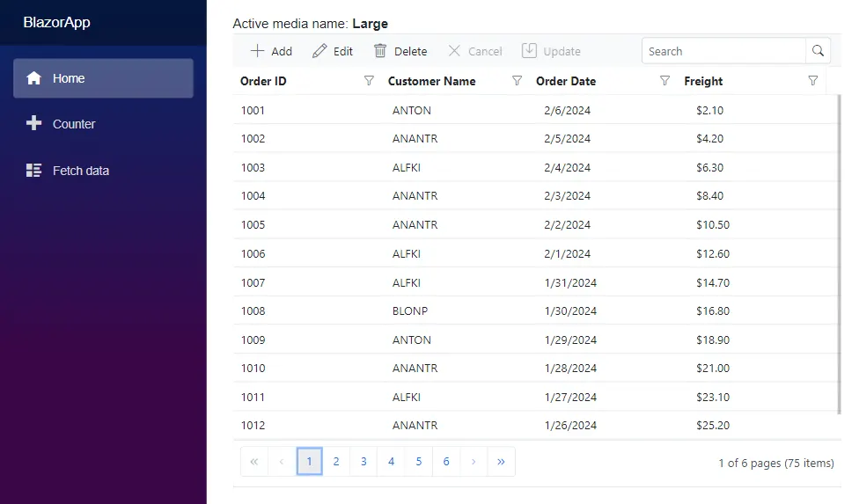
Task: Click the Delete trash toolbar button
Action: pos(400,51)
